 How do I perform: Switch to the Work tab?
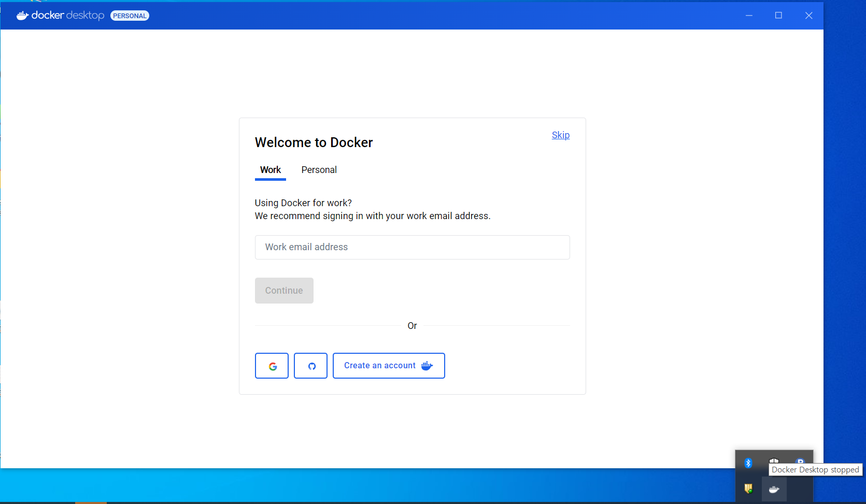pos(271,170)
